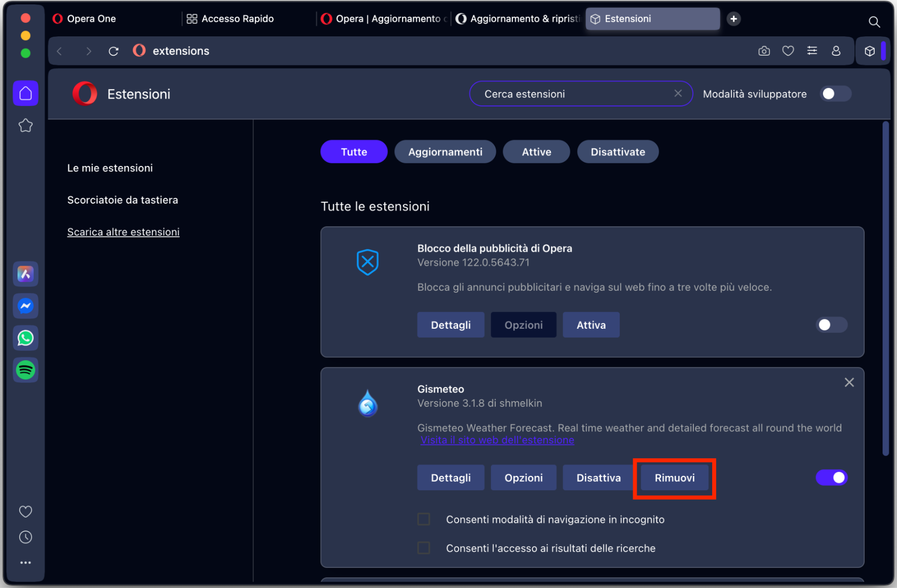Image resolution: width=897 pixels, height=588 pixels.
Task: Enable the Opera ad blocker toggle
Action: (x=831, y=325)
